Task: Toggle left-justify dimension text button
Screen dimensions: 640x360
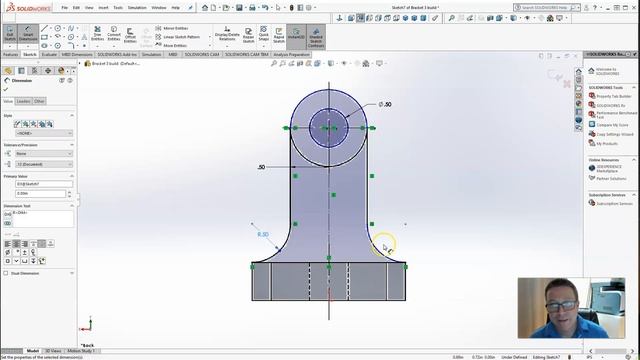Action: pyautogui.click(x=8, y=244)
